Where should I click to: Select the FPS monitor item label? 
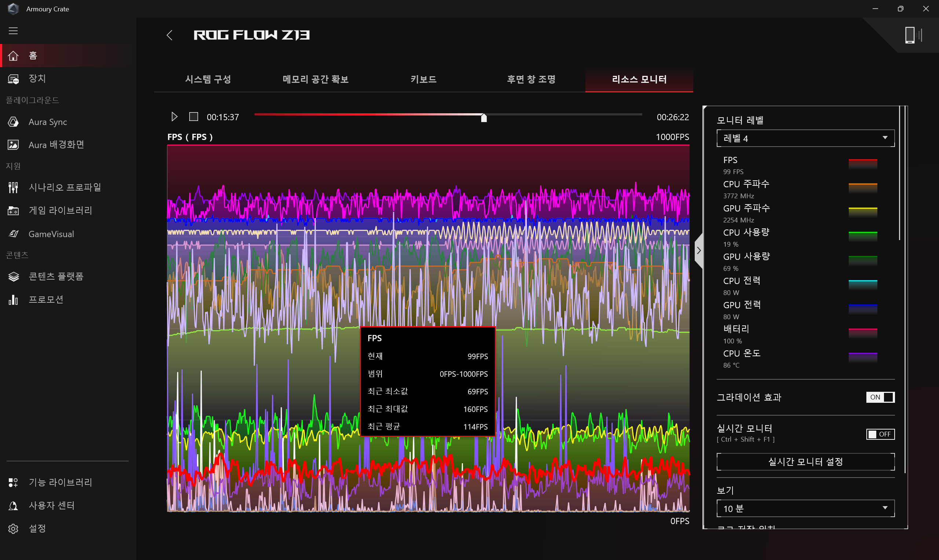point(730,160)
